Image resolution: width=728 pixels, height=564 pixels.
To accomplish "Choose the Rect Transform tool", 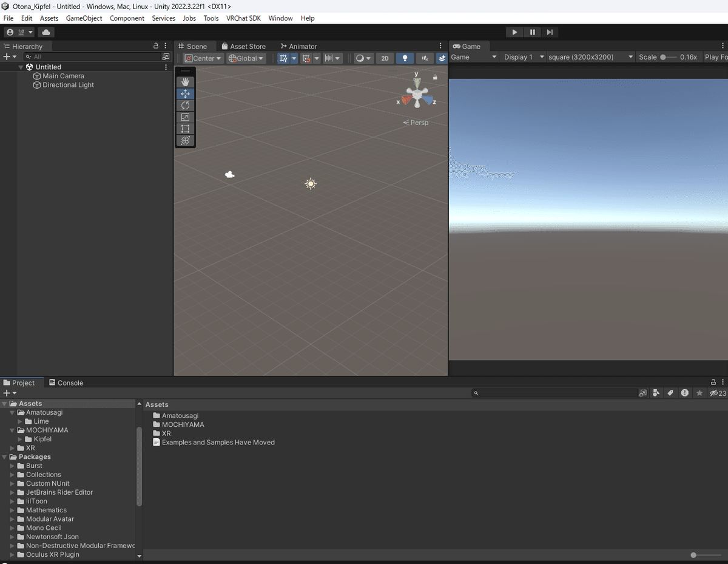I will 185,128.
